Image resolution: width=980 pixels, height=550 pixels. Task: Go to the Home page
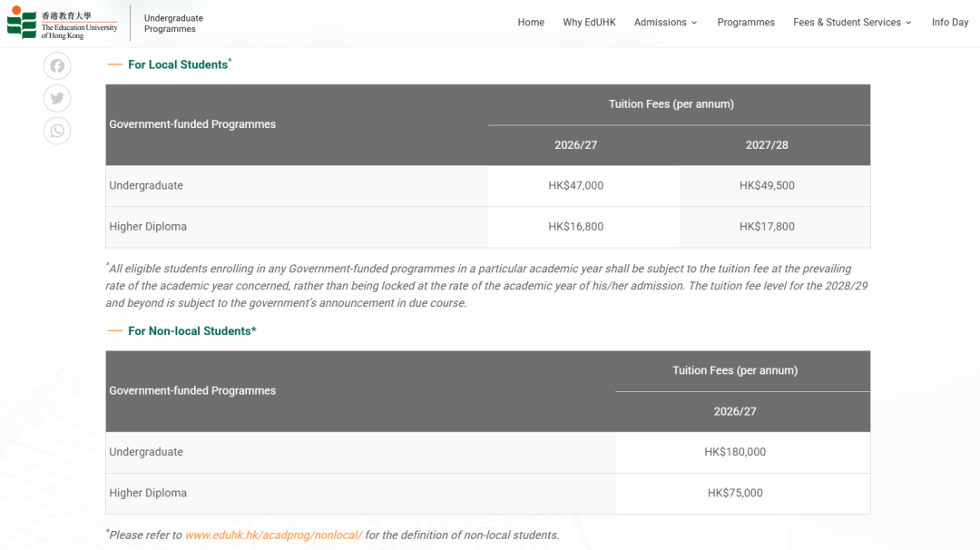pyautogui.click(x=531, y=23)
